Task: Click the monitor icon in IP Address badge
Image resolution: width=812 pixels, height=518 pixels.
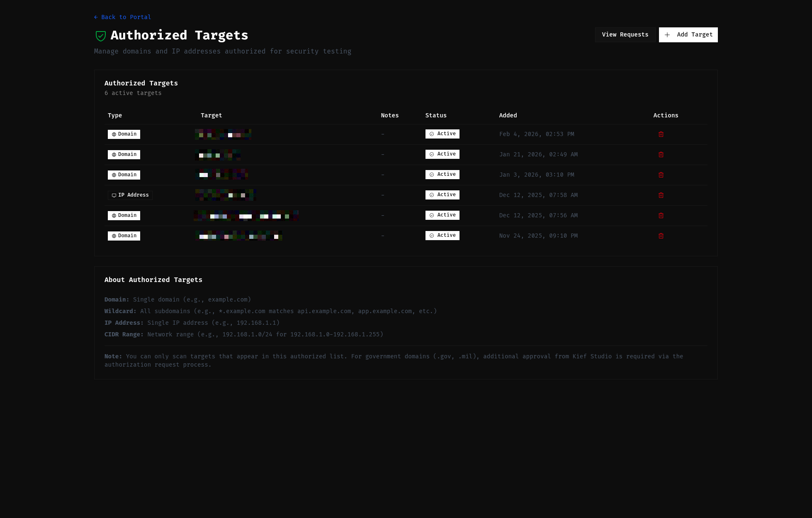Action: pyautogui.click(x=114, y=195)
